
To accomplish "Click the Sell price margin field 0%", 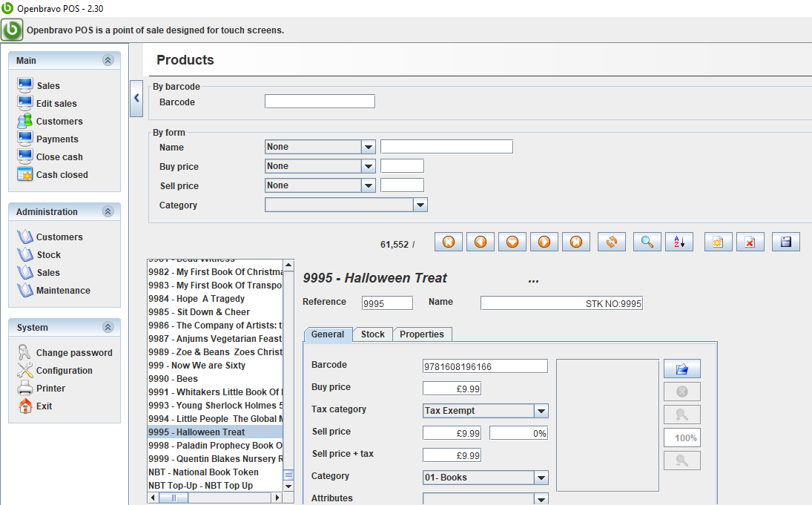I will pyautogui.click(x=519, y=433).
